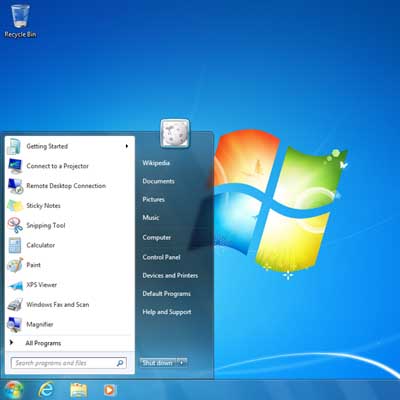Launch Windows Media Player from taskbar
The width and height of the screenshot is (400, 400).
coord(110,390)
